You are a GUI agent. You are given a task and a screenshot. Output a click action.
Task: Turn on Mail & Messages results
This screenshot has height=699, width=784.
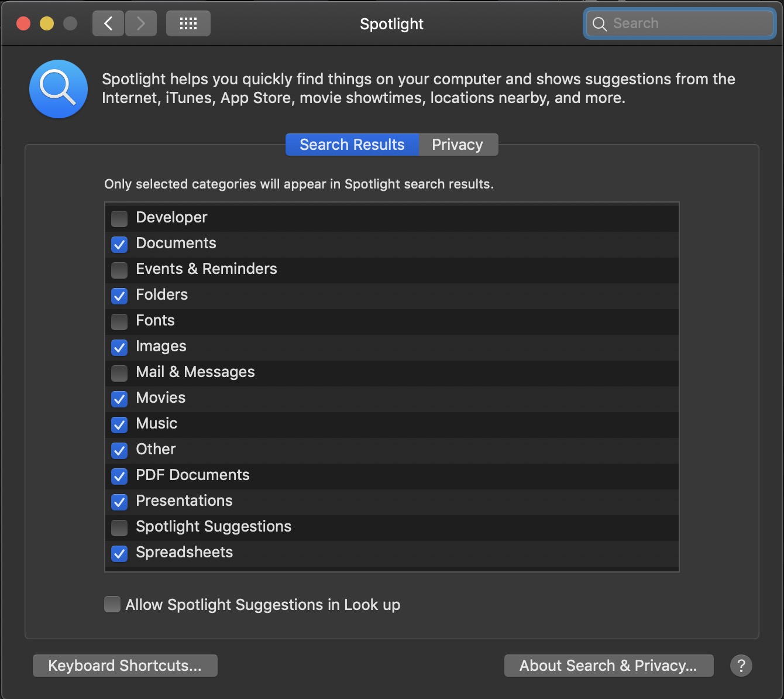pyautogui.click(x=119, y=373)
